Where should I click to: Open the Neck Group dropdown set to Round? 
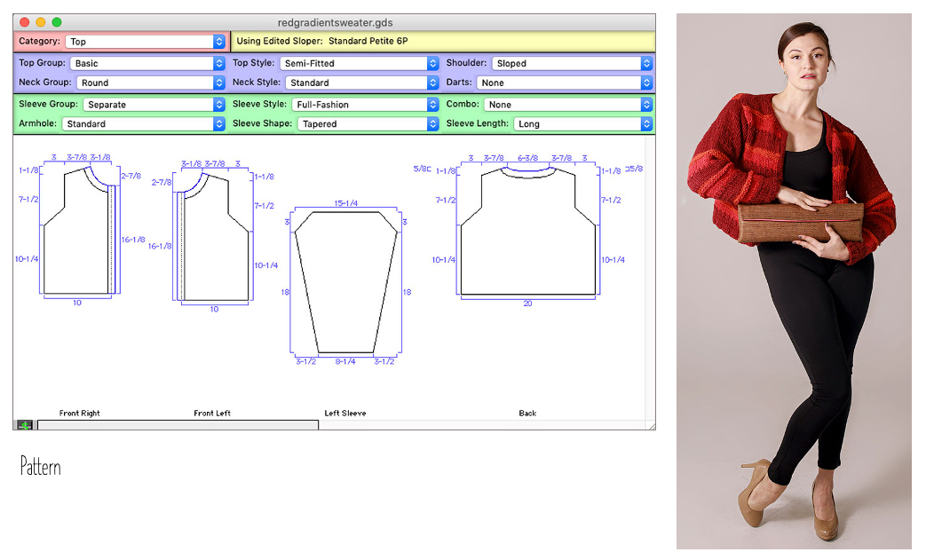click(x=151, y=83)
